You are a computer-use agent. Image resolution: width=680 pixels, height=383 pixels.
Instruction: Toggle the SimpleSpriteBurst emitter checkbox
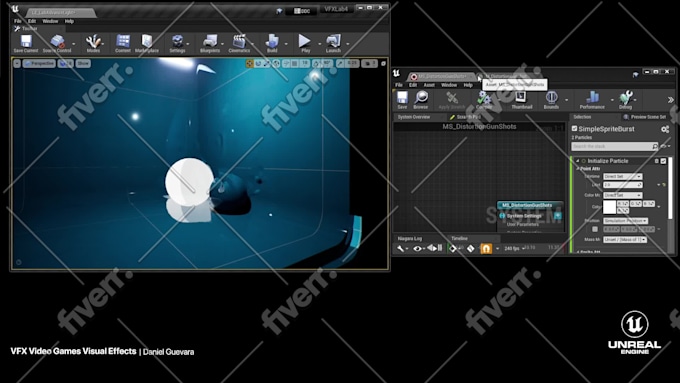coord(574,128)
